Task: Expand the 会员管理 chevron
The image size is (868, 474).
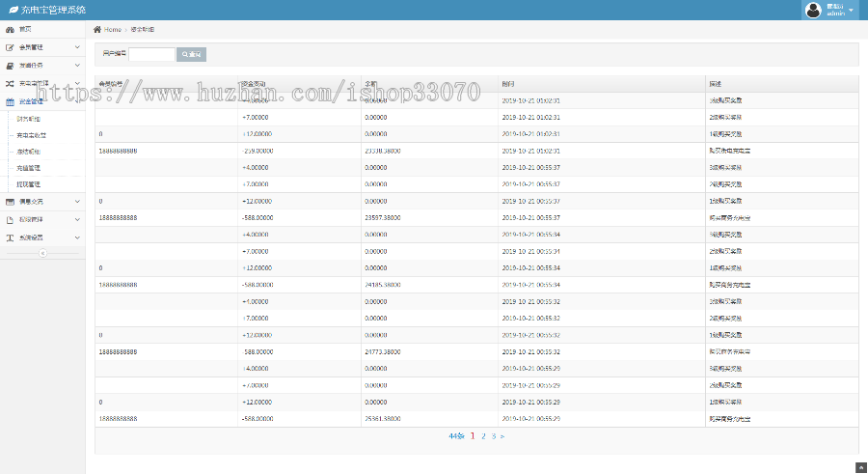Action: 77,47
